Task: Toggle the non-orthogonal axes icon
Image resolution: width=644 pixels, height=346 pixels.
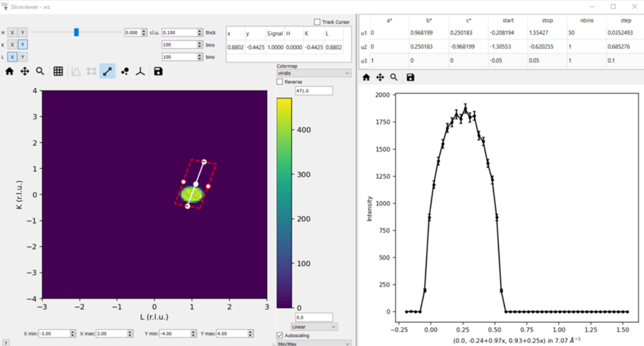Action: click(x=140, y=71)
